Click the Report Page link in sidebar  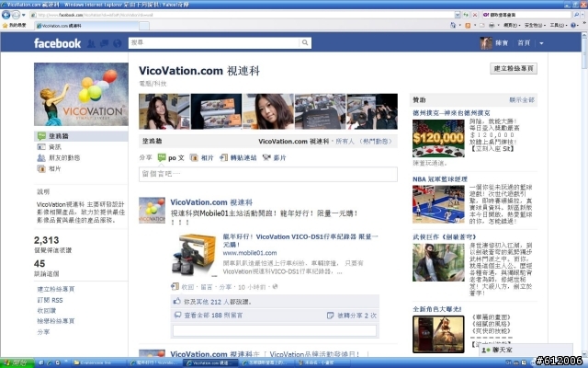56,321
